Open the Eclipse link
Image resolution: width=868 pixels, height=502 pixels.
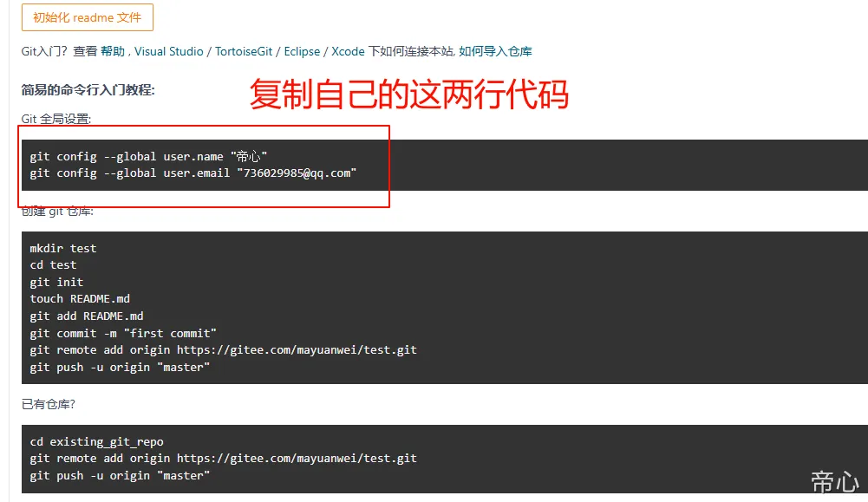coord(303,51)
